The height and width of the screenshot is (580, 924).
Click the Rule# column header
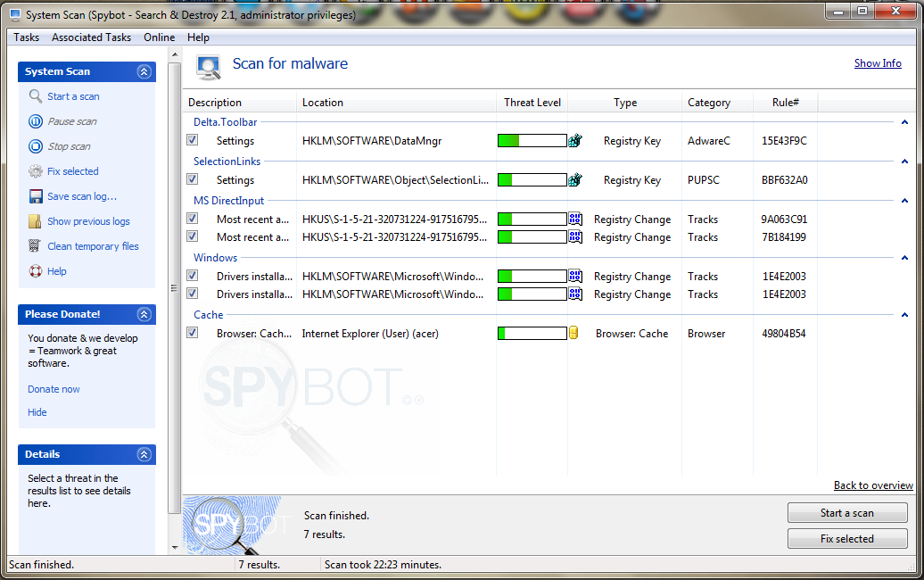click(785, 103)
